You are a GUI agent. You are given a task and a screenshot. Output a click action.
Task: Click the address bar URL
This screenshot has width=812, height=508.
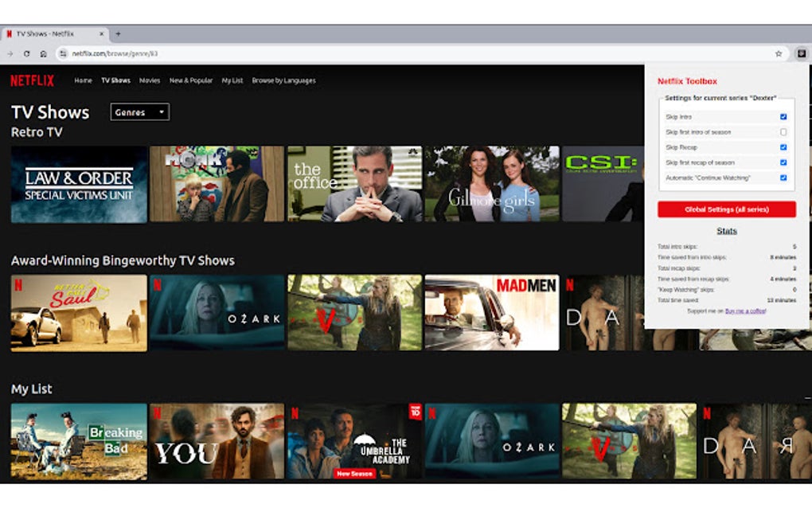[115, 53]
